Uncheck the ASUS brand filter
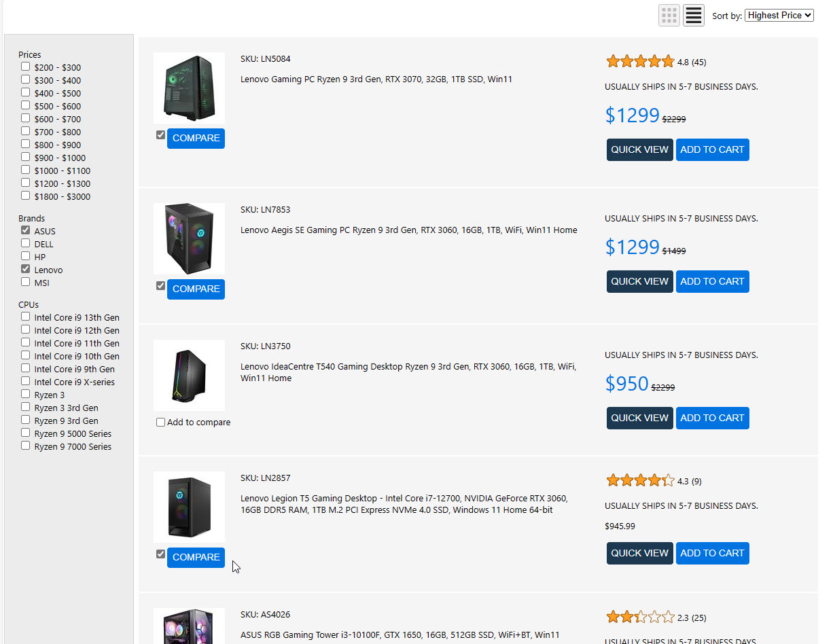The image size is (833, 644). [x=26, y=231]
